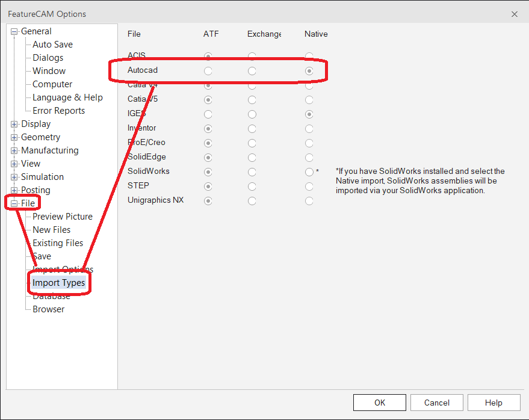
Task: Enable ATF import for ACIS files
Action: click(208, 56)
